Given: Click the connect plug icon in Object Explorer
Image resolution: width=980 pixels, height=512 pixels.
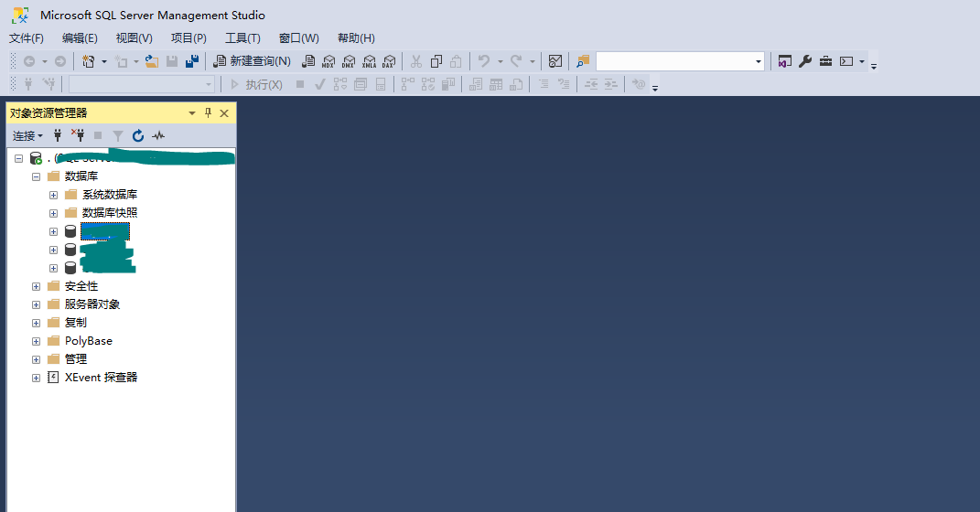Looking at the screenshot, I should 58,135.
